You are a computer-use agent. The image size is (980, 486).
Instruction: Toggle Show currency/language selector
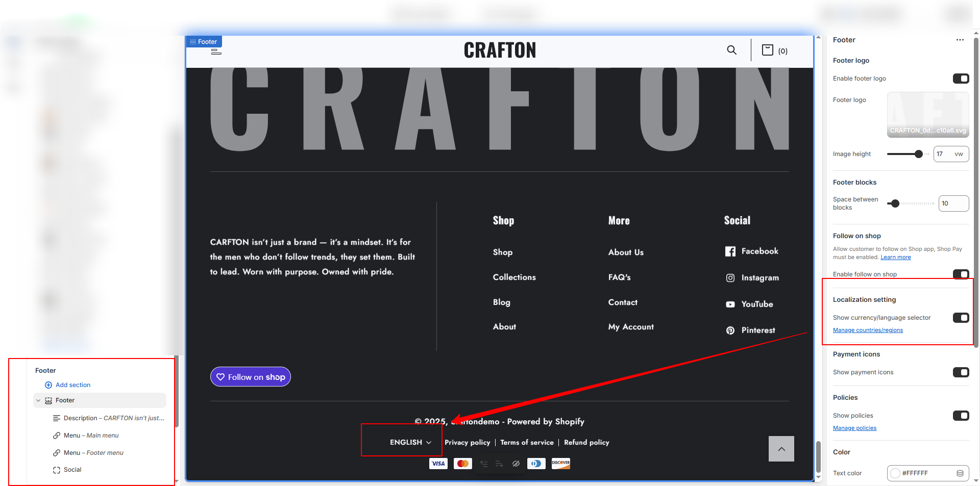pyautogui.click(x=961, y=318)
